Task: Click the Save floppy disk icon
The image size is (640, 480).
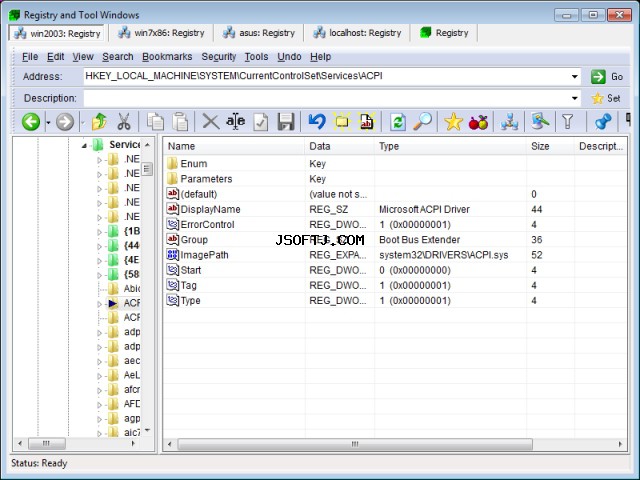Action: click(286, 122)
